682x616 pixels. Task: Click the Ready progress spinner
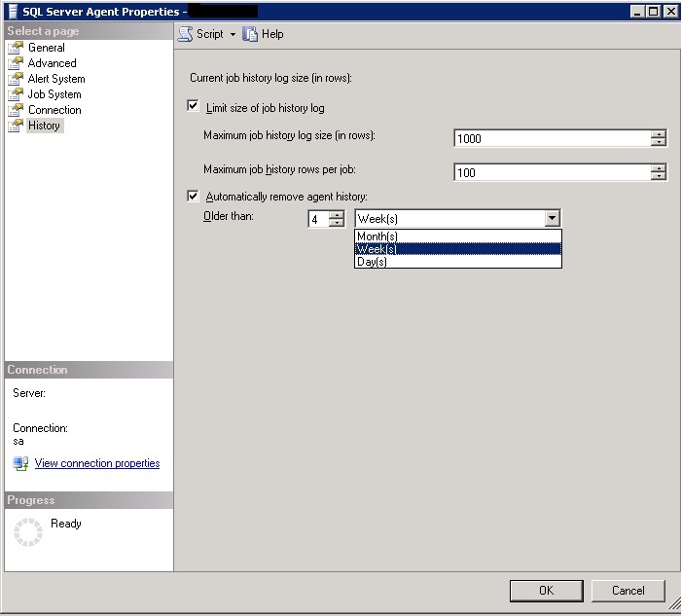28,532
